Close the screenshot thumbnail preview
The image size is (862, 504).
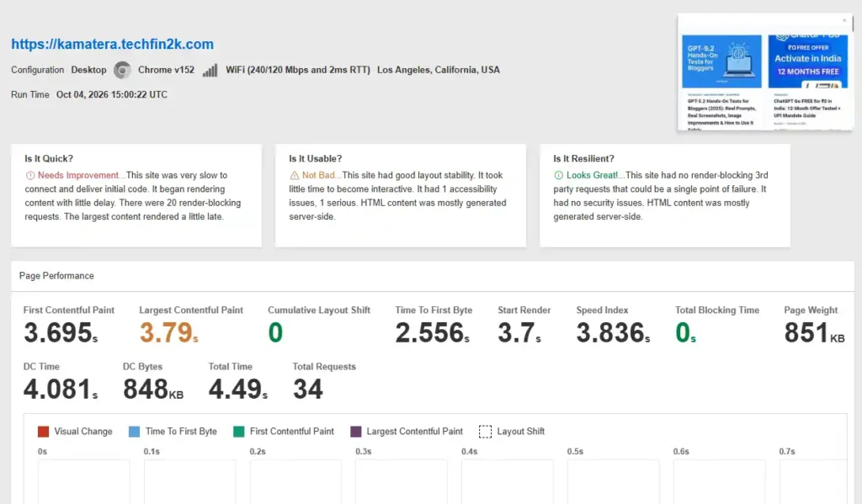pos(844,20)
